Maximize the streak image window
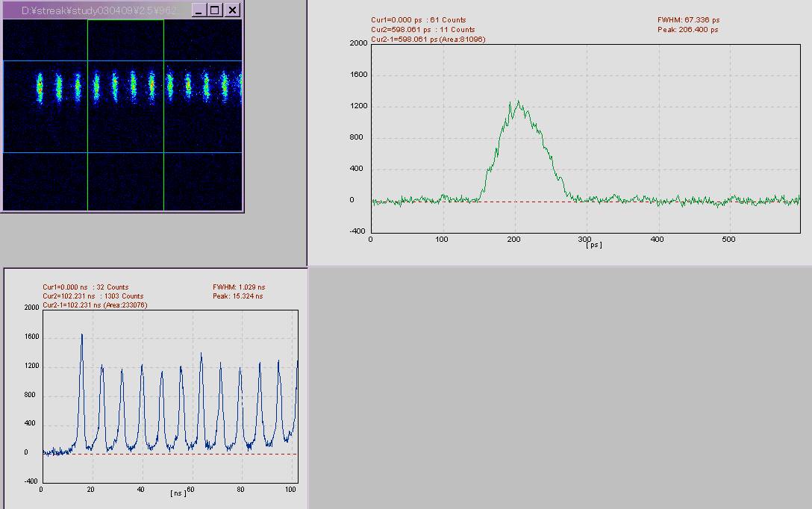This screenshot has width=812, height=509. [x=215, y=10]
